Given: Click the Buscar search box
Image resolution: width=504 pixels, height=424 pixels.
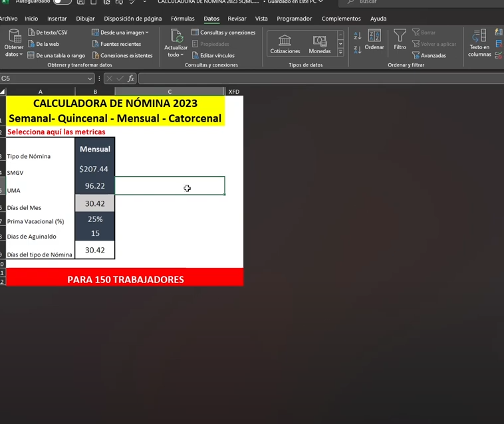Looking at the screenshot, I should pyautogui.click(x=421, y=2).
